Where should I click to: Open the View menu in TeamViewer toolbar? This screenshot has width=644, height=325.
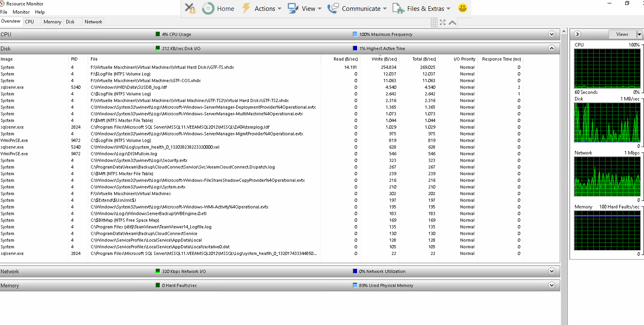point(305,8)
